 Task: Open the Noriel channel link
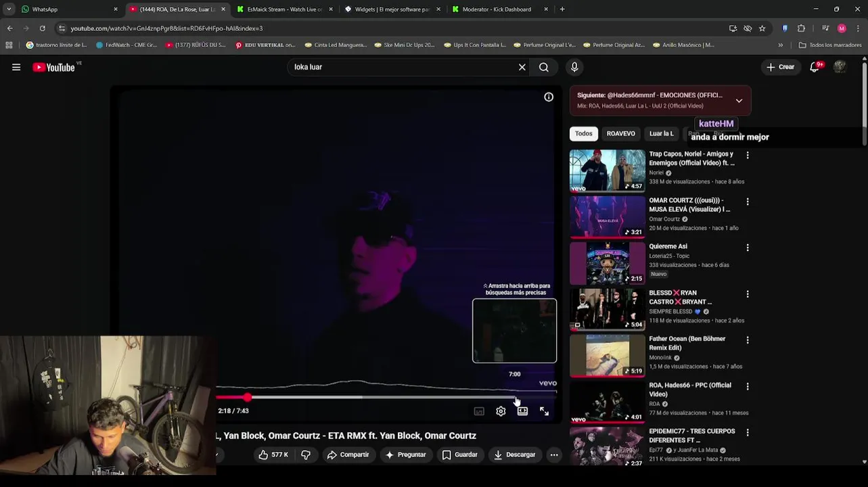656,173
